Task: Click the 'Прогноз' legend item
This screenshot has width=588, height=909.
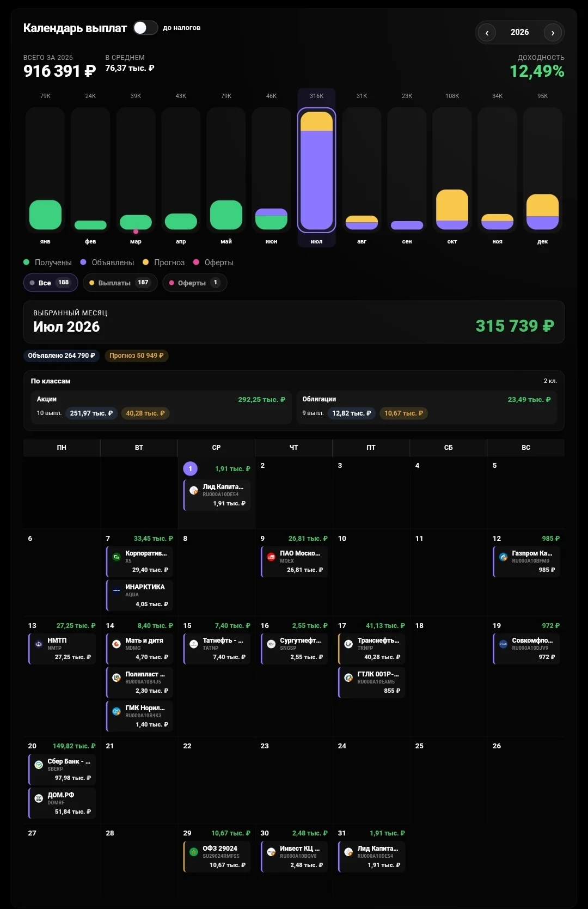Action: coord(164,263)
